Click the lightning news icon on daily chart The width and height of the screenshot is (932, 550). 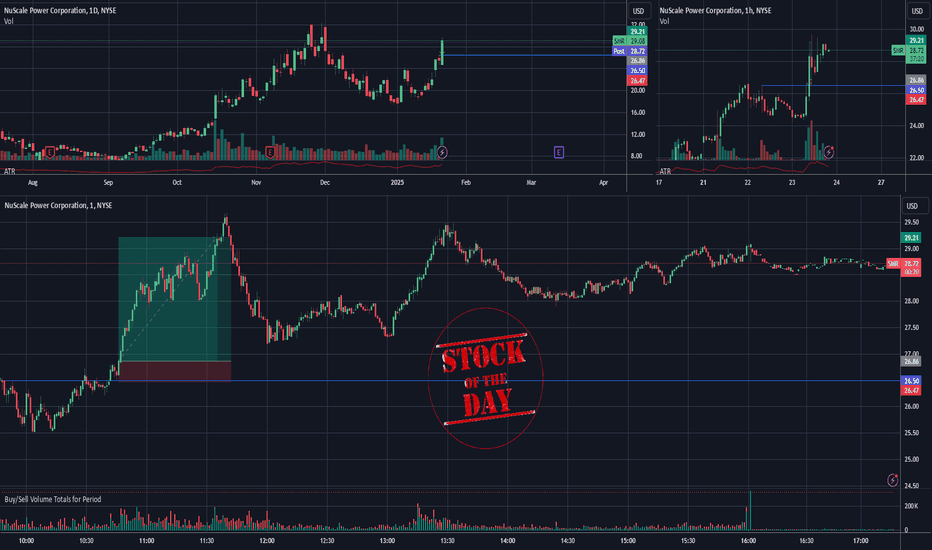coord(442,153)
